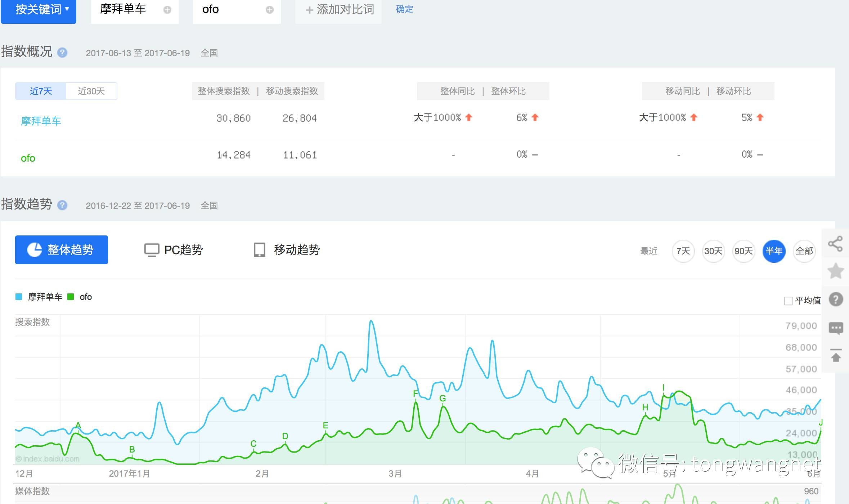Switch to the 移动趋势 tab
849x504 pixels.
coord(287,250)
